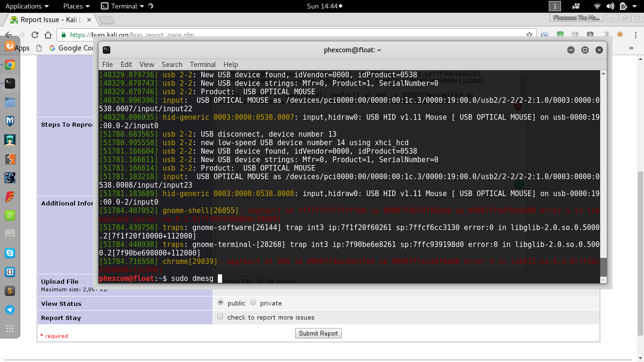
Task: Show all applications grid in dock
Action: pyautogui.click(x=10, y=329)
